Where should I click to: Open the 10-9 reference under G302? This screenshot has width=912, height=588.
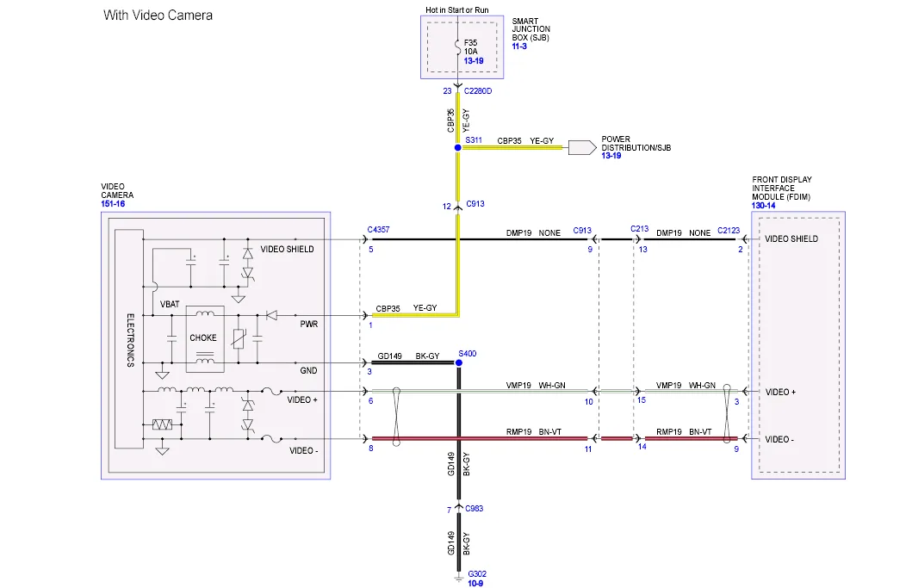pos(475,584)
